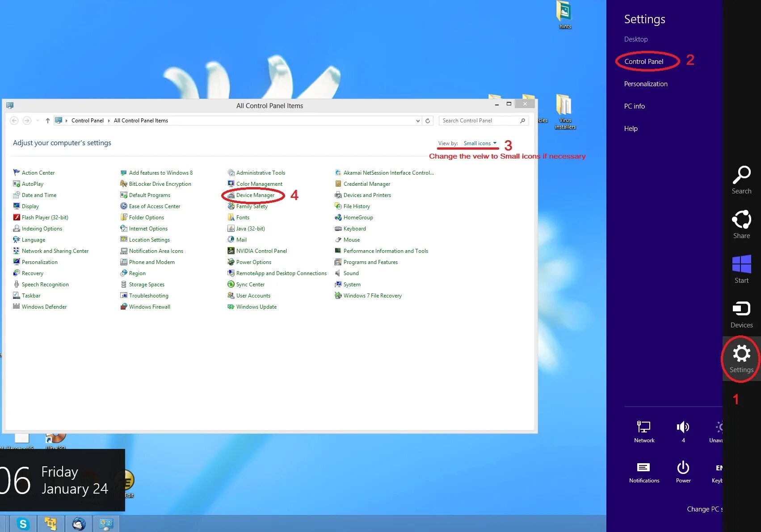Expand the breadcrumb arrow after Control Panel

[x=109, y=121]
